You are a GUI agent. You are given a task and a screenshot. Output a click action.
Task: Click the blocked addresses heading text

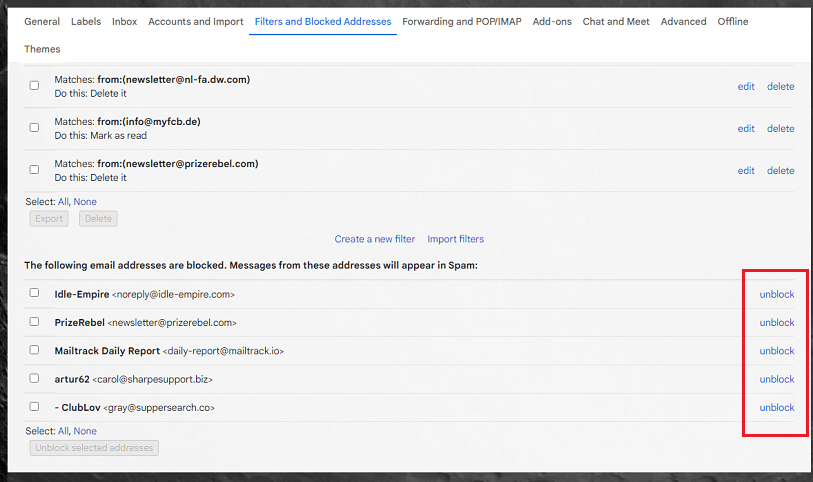pos(250,265)
